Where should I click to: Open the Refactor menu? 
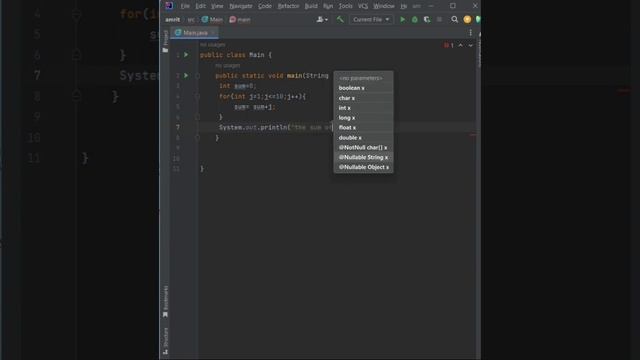coord(288,6)
